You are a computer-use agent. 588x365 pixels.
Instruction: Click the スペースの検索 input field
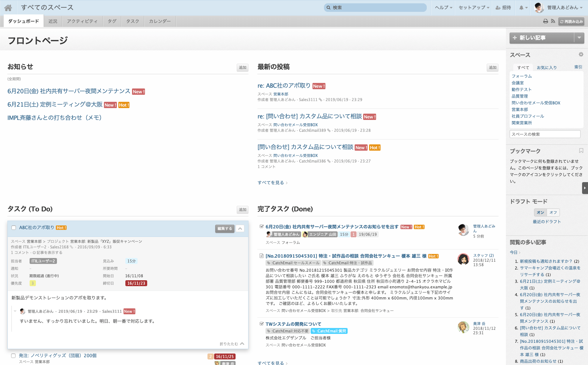(x=545, y=134)
